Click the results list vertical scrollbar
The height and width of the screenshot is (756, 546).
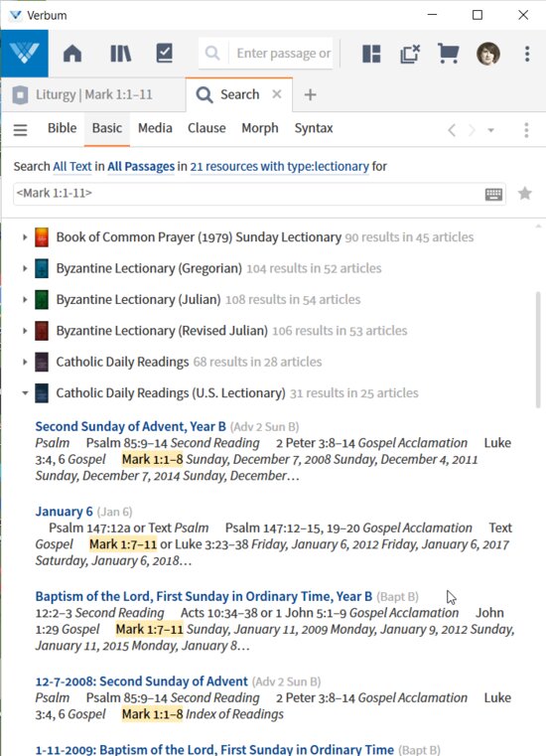click(x=538, y=350)
